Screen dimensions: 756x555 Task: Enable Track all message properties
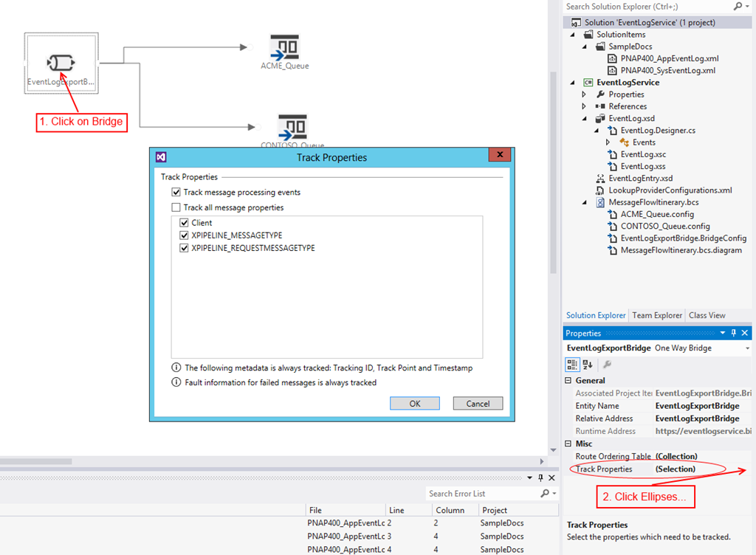[x=176, y=208]
